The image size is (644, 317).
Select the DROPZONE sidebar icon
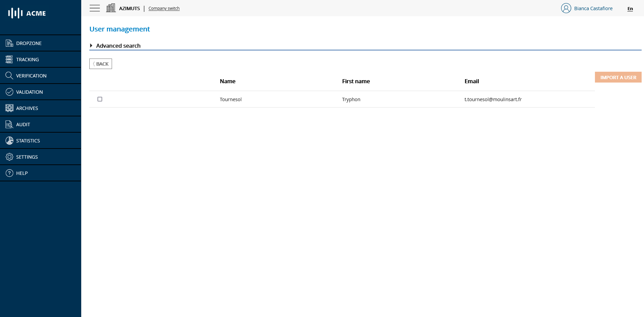[x=9, y=43]
